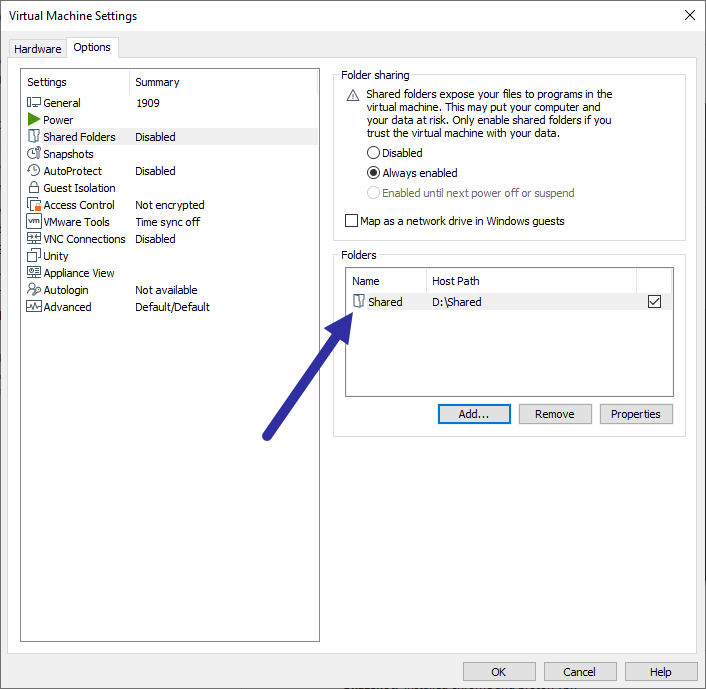Click the Snapshots clock icon
Image resolution: width=706 pixels, height=689 pixels.
point(34,153)
